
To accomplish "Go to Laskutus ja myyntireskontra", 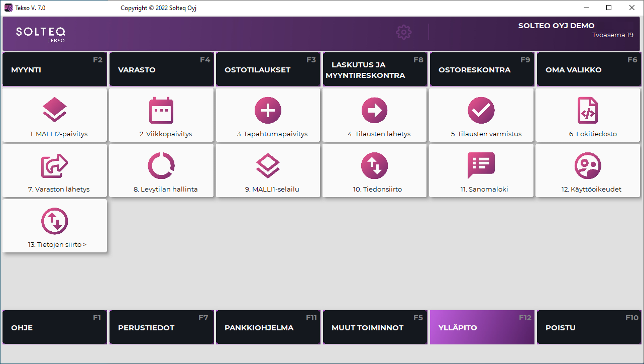I will pos(375,70).
